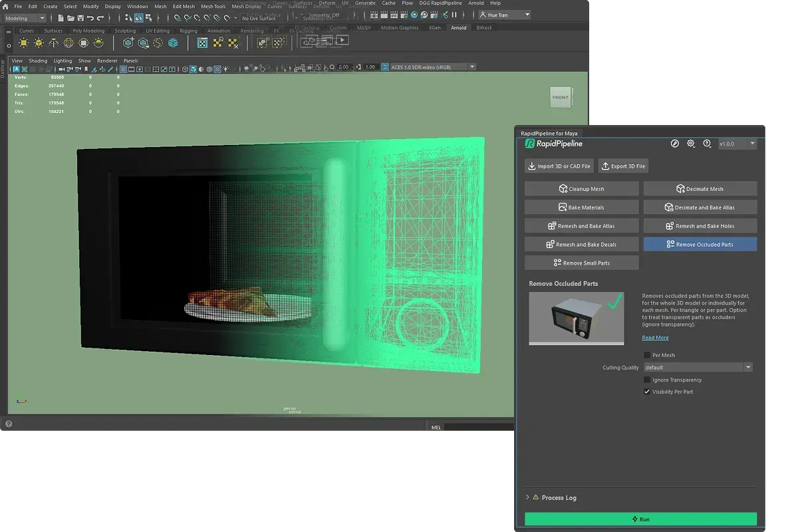The image size is (798, 532).
Task: Enable the Per Mesh checkbox
Action: point(647,355)
